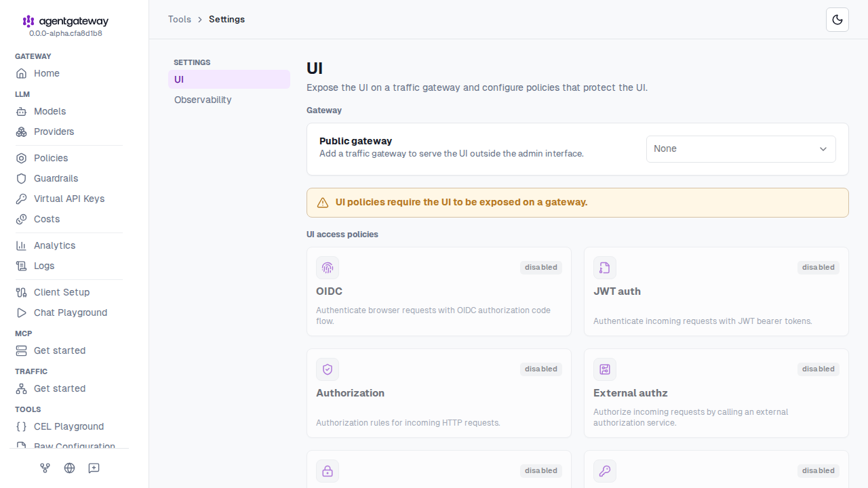Click the Logs scroll icon
The width and height of the screenshot is (868, 488).
click(22, 266)
